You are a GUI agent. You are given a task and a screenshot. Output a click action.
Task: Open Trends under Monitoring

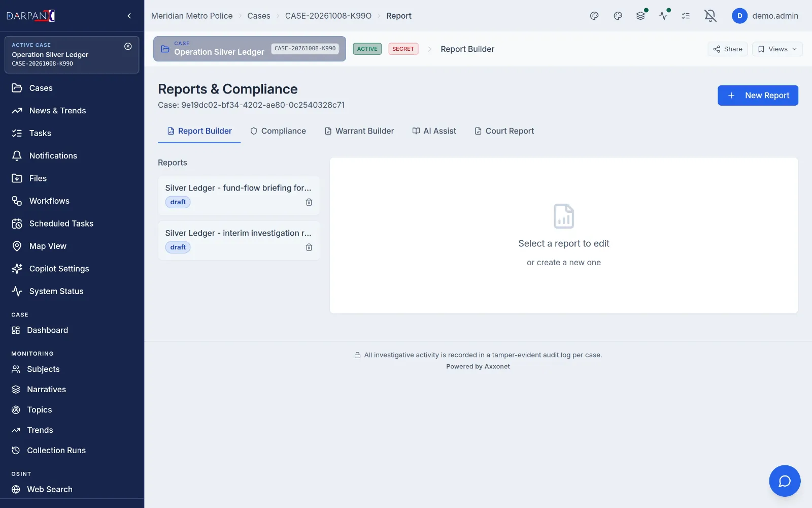click(72, 430)
